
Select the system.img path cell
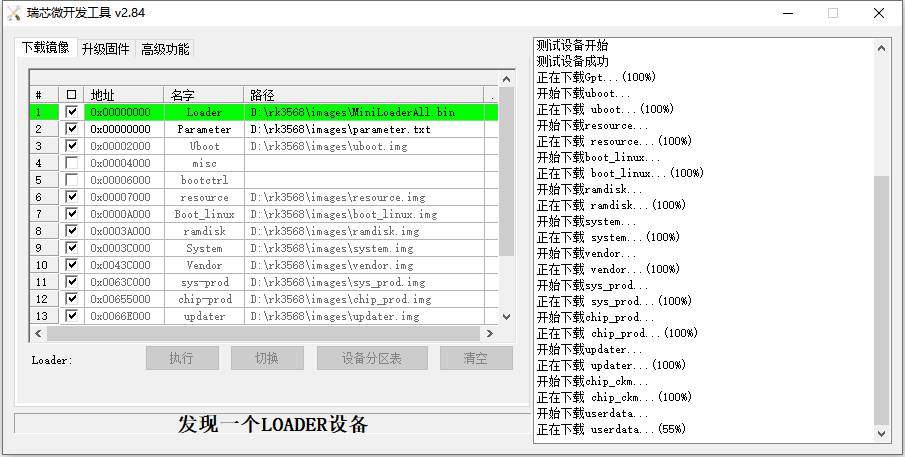click(x=364, y=248)
